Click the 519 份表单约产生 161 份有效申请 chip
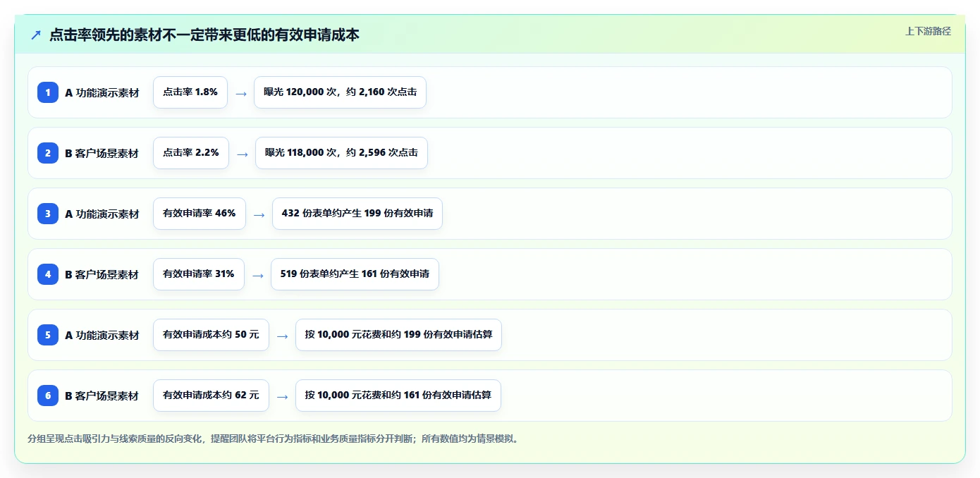Screen dimensions: 980x478 coord(355,274)
